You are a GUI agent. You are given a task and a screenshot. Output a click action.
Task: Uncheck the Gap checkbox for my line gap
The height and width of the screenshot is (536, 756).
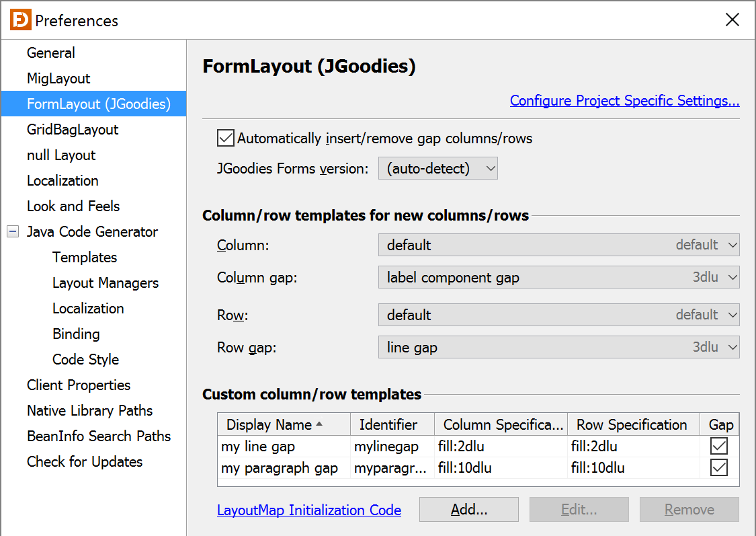click(x=720, y=446)
